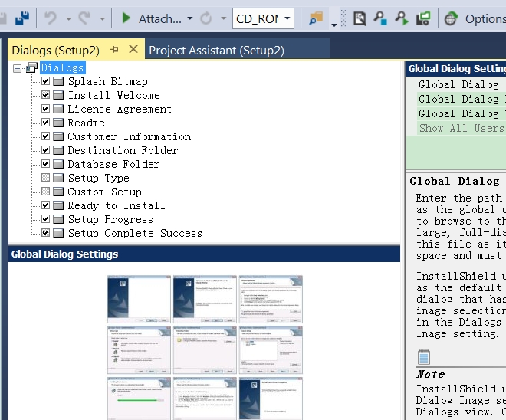Click the Customer Information dialog icon
Screen dimensions: 506x420
pos(58,136)
